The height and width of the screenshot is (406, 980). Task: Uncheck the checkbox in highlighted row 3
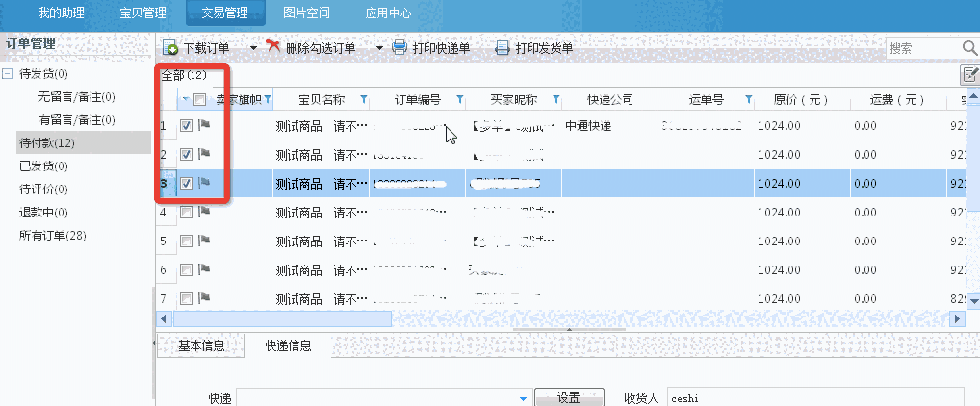click(186, 183)
